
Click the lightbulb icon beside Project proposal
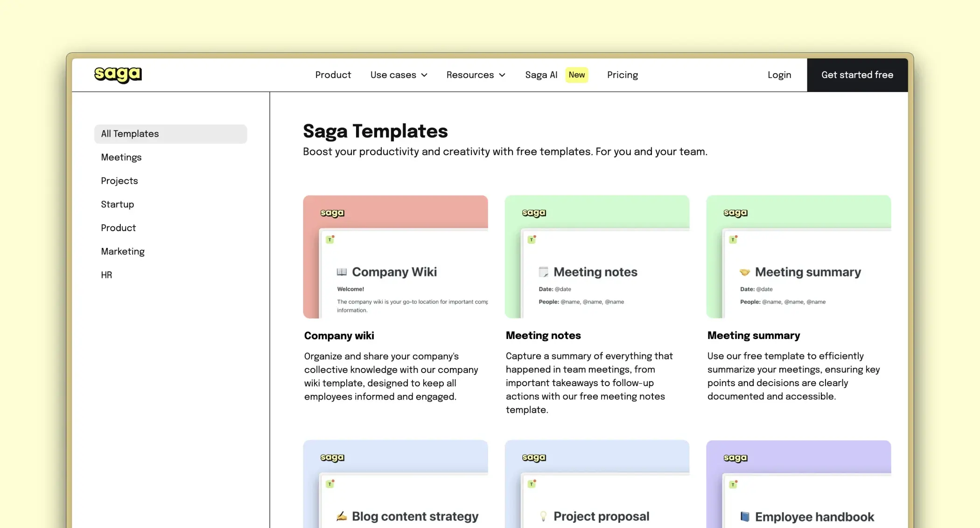pos(543,516)
